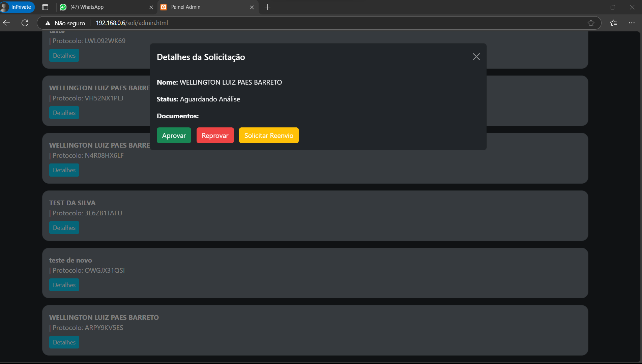Close the WhatsApp tab
This screenshot has width=642, height=364.
click(x=151, y=7)
